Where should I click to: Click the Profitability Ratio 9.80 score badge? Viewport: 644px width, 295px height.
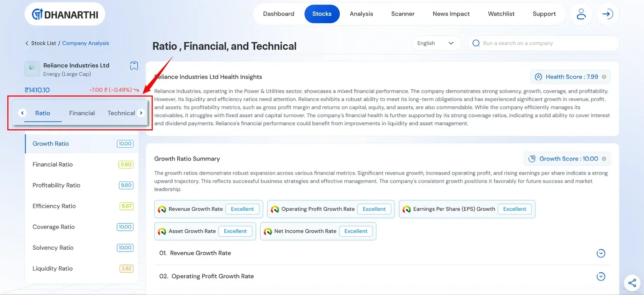pyautogui.click(x=126, y=185)
